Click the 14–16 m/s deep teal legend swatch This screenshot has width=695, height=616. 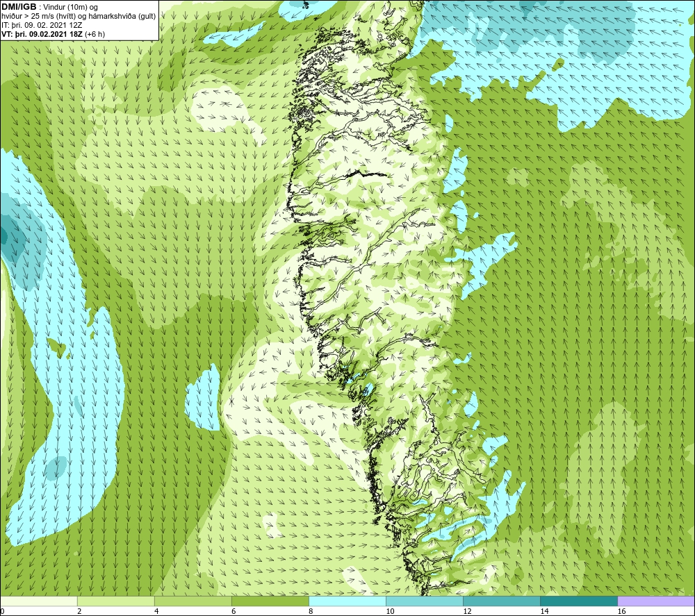click(579, 601)
